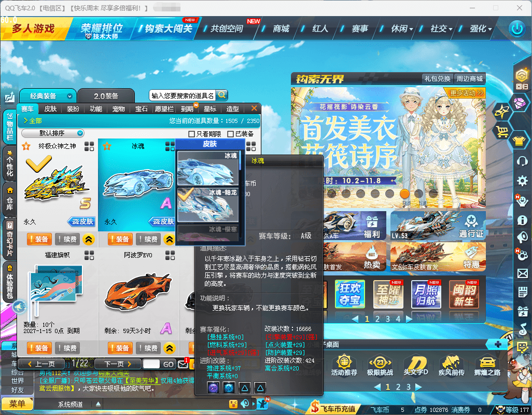Open 周边商城 link
Viewport: 532px width, 415px height.
(x=470, y=78)
